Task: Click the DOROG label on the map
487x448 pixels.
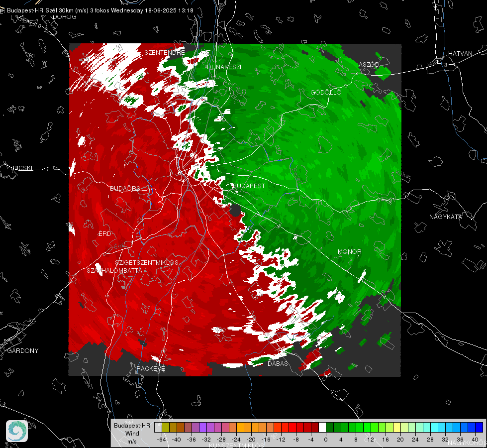Action: click(65, 17)
